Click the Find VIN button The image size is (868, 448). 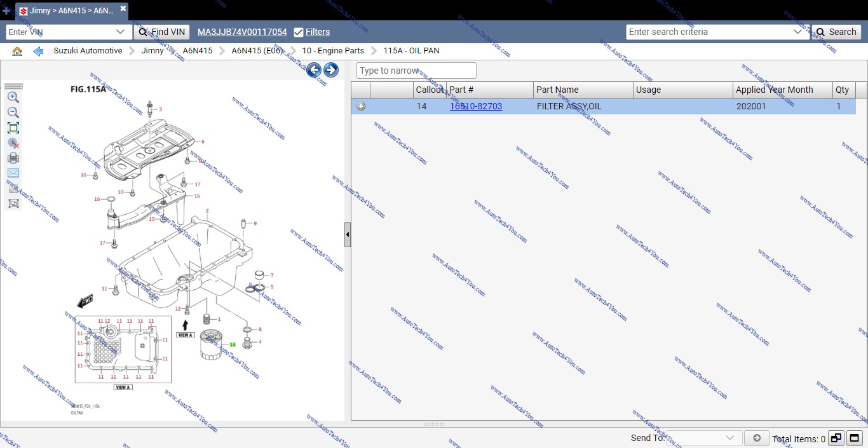161,32
